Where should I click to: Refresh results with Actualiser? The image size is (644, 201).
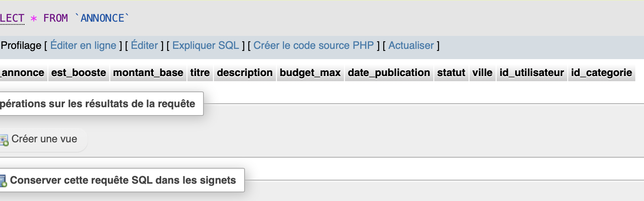[411, 46]
